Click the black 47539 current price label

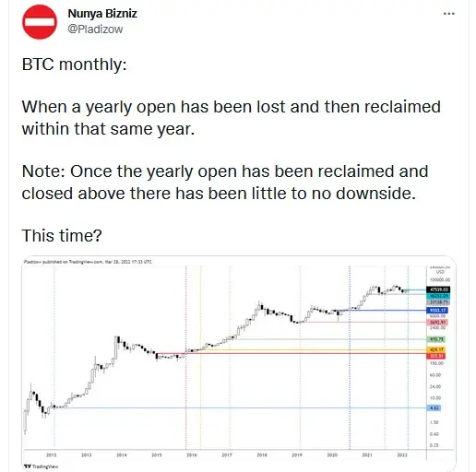point(438,289)
